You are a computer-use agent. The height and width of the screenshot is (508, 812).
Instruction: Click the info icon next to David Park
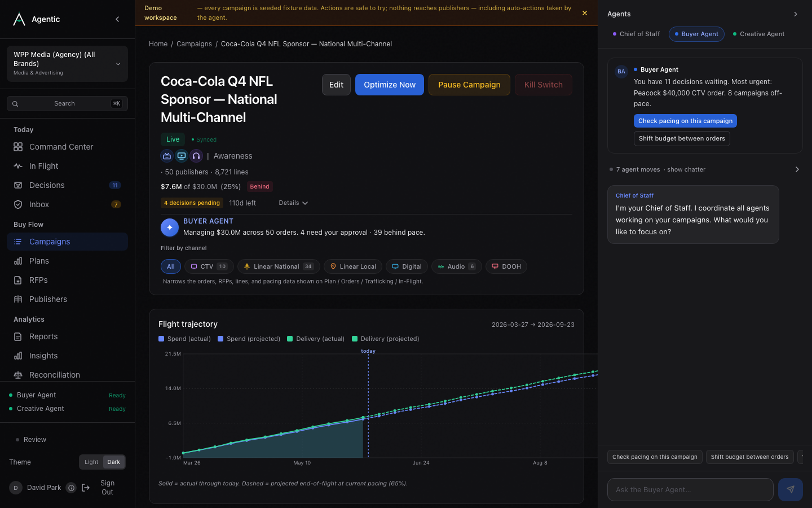pyautogui.click(x=71, y=488)
